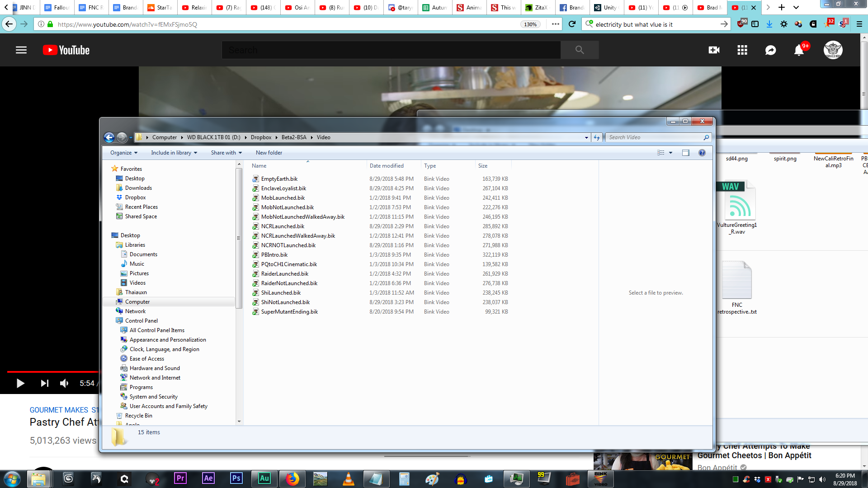Click the Explorer back arrow button
This screenshot has width=868, height=488.
(x=109, y=137)
